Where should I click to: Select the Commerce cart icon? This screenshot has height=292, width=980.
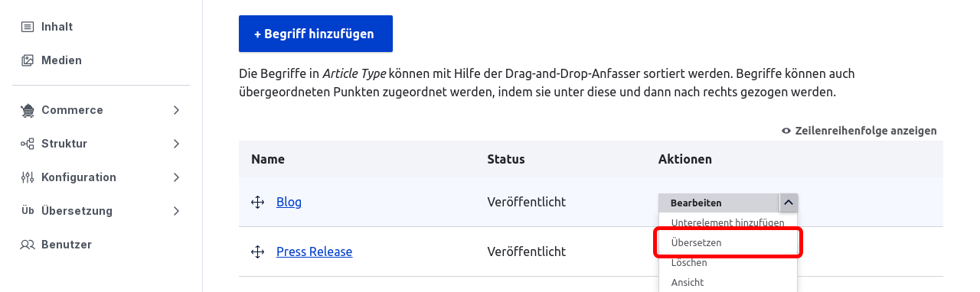click(x=28, y=110)
